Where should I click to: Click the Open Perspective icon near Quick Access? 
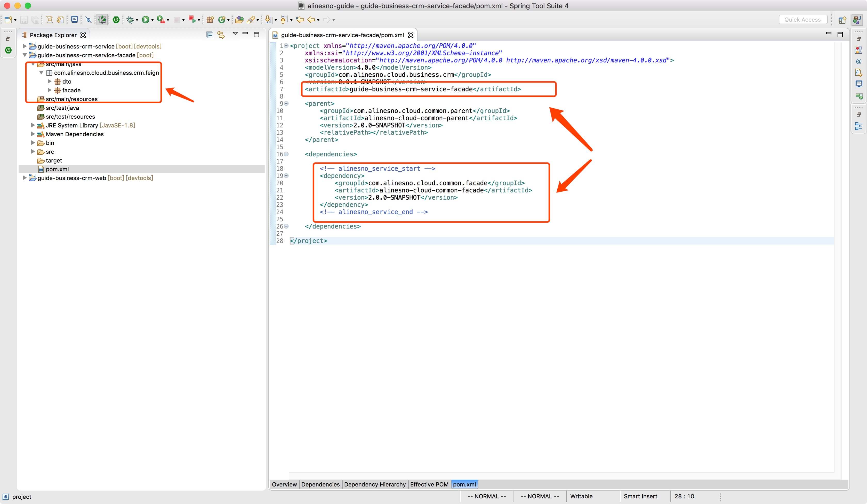point(842,20)
